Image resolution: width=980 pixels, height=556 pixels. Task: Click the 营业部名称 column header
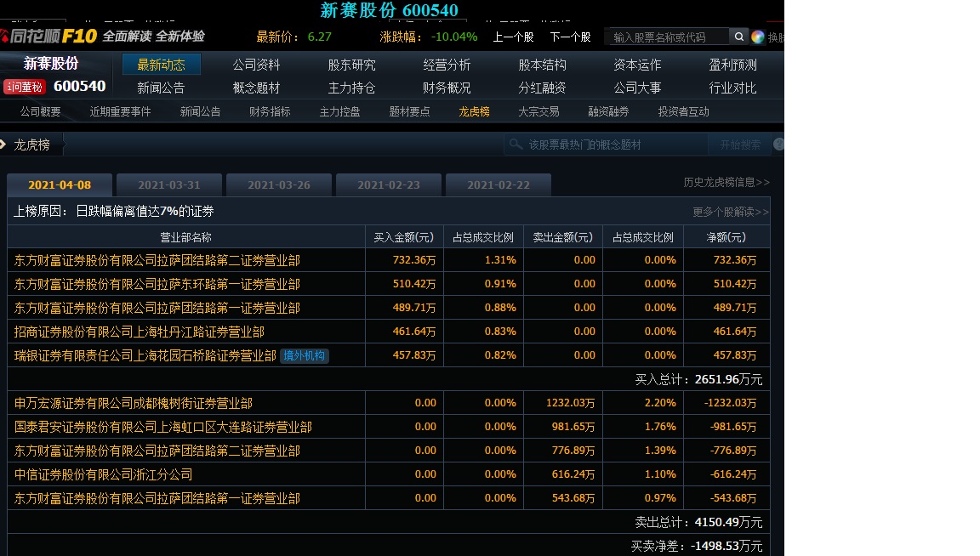click(185, 237)
